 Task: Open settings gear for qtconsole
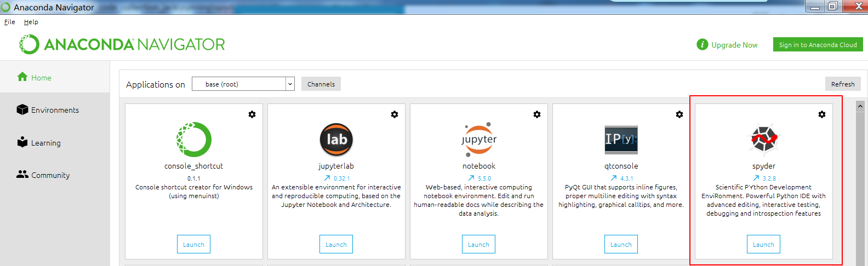[679, 114]
